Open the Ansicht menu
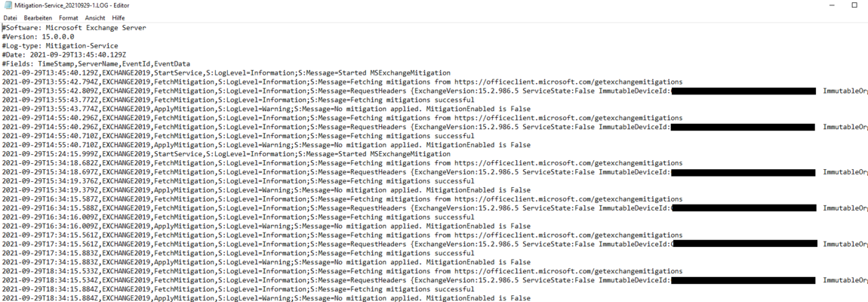 (x=95, y=17)
